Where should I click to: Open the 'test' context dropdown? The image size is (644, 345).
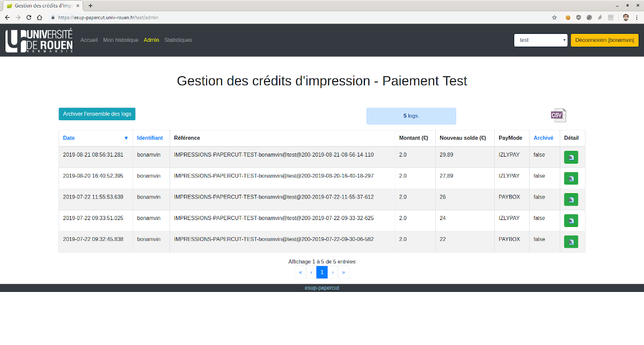tap(540, 40)
